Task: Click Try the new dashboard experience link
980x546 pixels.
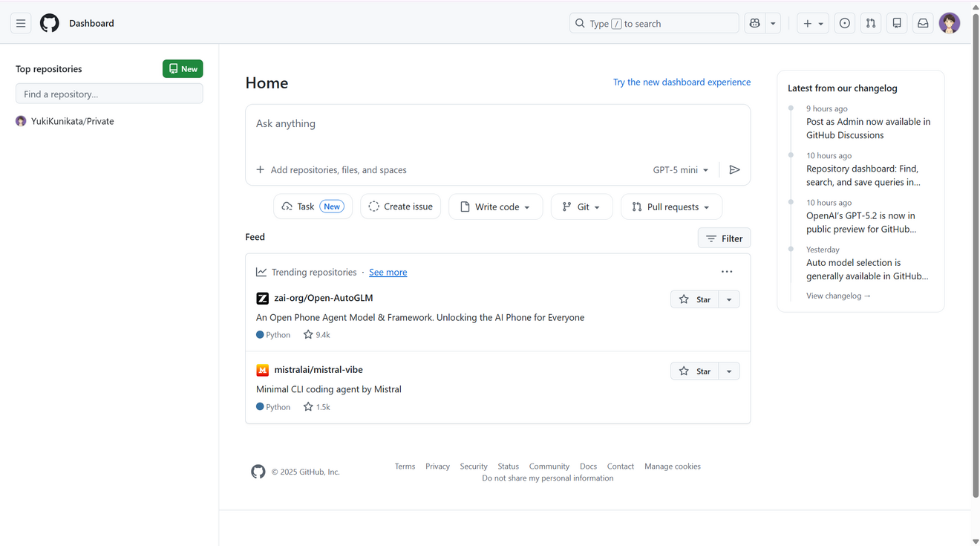Action: coord(682,82)
